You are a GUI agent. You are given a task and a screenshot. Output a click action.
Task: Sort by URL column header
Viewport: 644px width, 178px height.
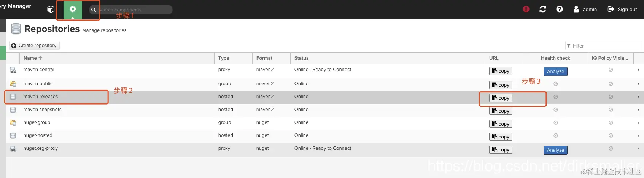pyautogui.click(x=504, y=58)
